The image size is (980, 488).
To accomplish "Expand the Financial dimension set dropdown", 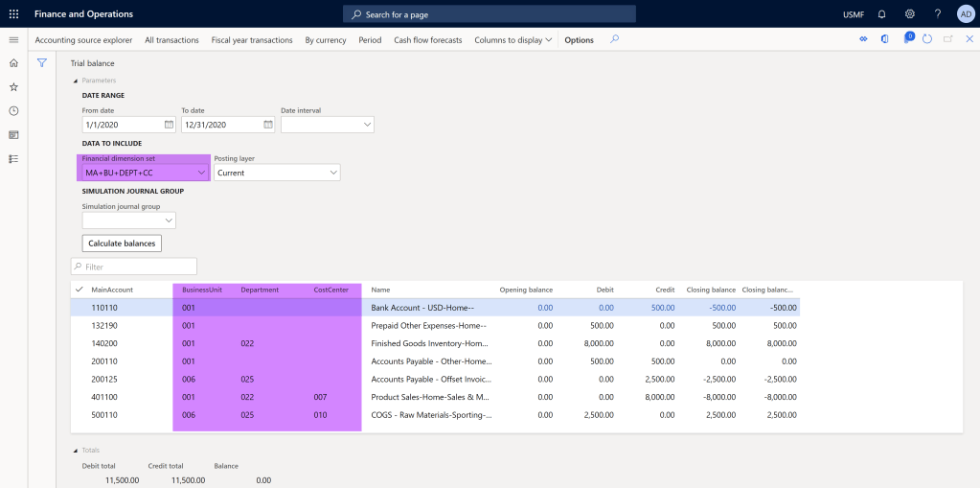I will pos(200,173).
